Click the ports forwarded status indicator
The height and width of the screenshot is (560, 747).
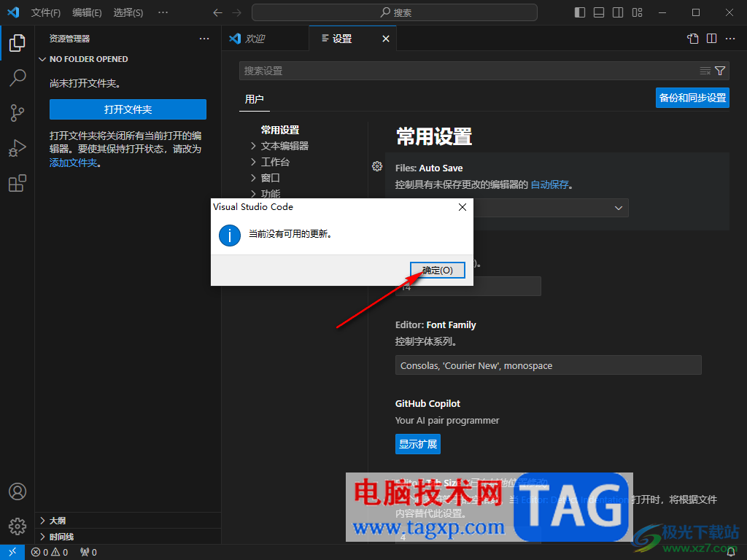[88, 552]
